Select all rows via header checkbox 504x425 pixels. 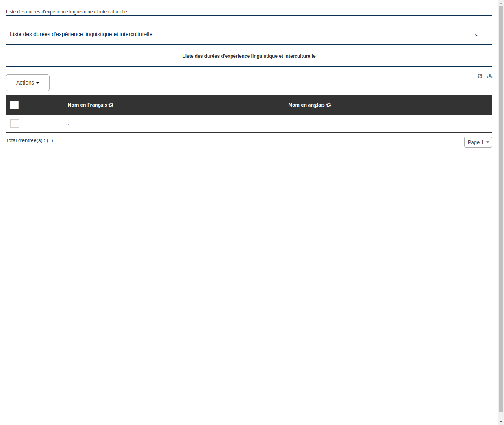(x=14, y=105)
